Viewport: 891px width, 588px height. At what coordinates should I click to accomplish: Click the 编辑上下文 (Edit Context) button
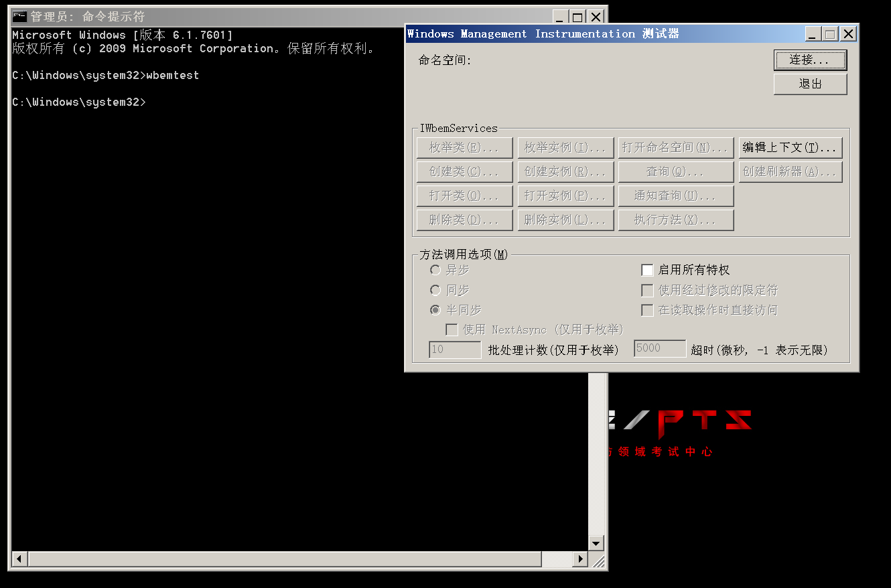click(x=791, y=147)
